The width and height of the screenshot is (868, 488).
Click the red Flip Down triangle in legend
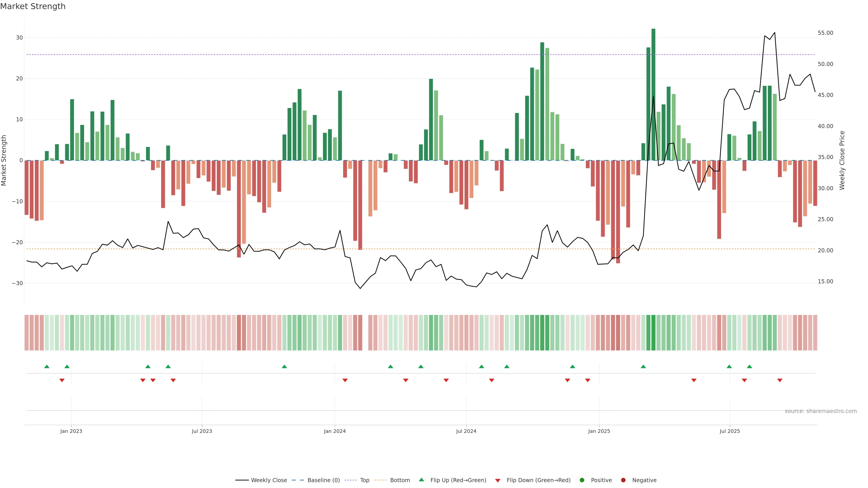(x=498, y=481)
